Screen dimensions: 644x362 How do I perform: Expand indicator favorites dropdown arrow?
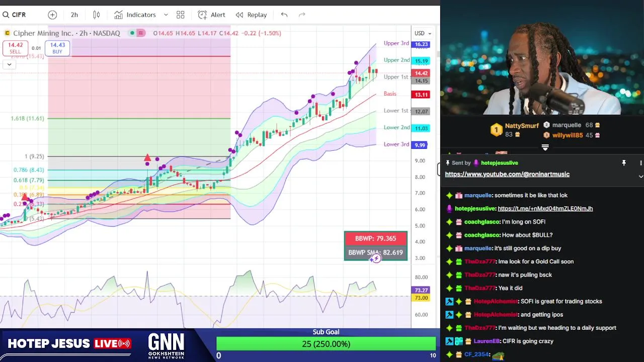point(166,15)
